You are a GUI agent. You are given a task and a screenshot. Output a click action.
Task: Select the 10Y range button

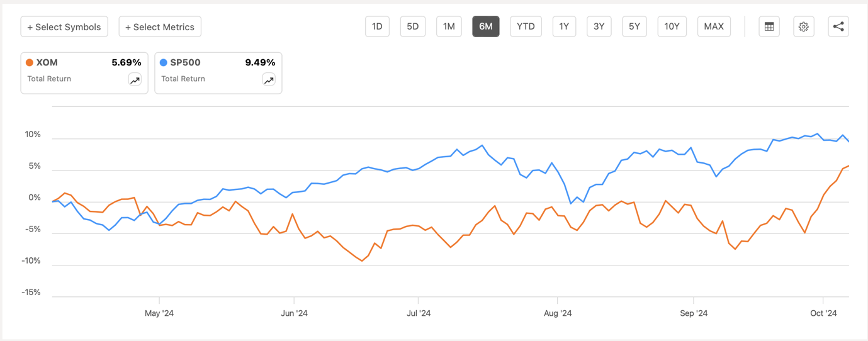(x=672, y=26)
